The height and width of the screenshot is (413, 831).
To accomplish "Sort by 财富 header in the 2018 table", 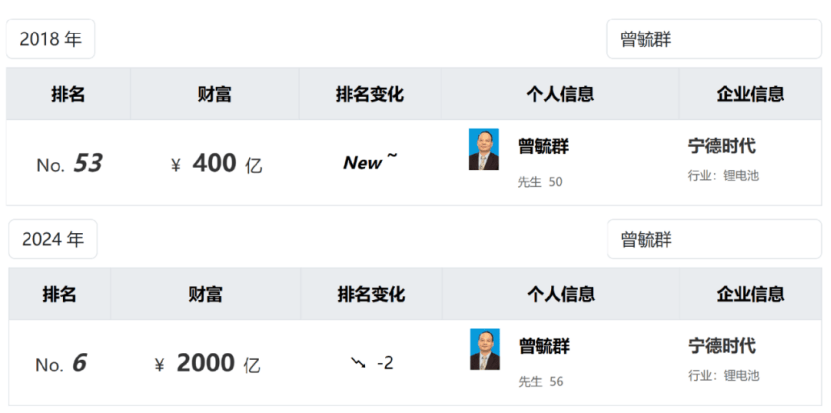I will 215,94.
